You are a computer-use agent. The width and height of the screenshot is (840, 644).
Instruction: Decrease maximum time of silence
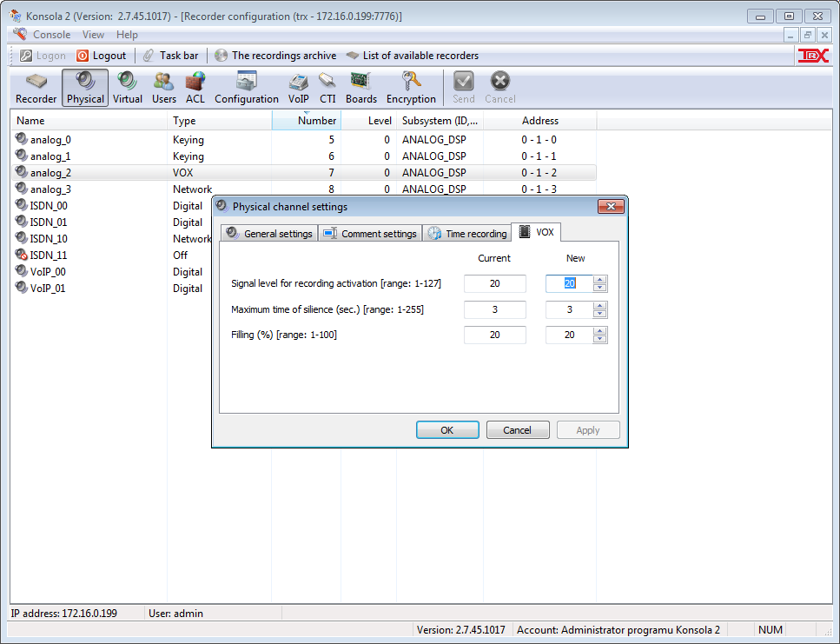[600, 314]
